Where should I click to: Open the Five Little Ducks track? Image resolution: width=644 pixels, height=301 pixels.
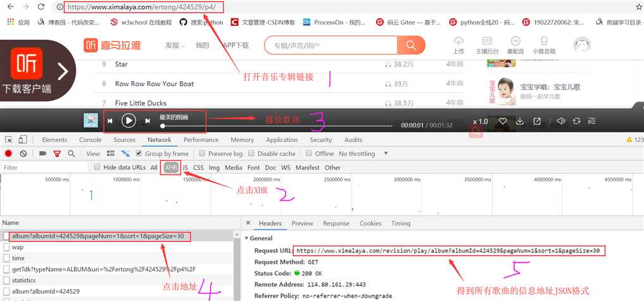pyautogui.click(x=141, y=103)
